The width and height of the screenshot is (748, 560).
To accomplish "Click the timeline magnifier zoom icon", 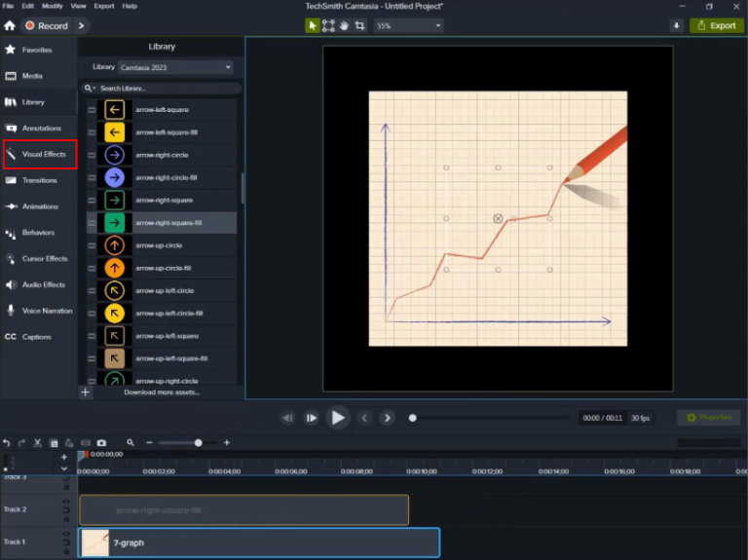I will (x=131, y=443).
